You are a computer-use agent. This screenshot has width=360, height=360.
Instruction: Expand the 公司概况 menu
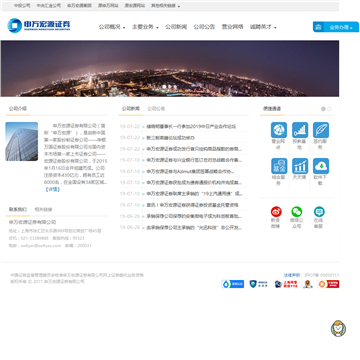[112, 27]
